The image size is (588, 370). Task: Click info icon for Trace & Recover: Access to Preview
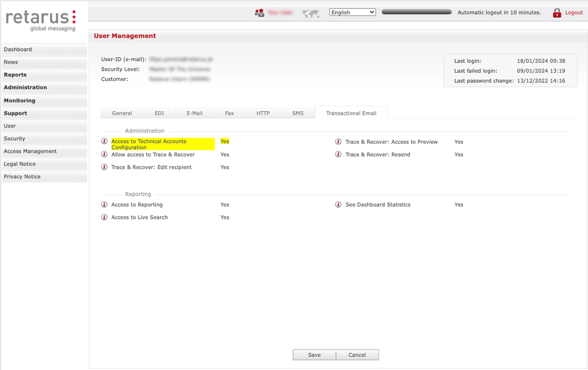pyautogui.click(x=338, y=142)
